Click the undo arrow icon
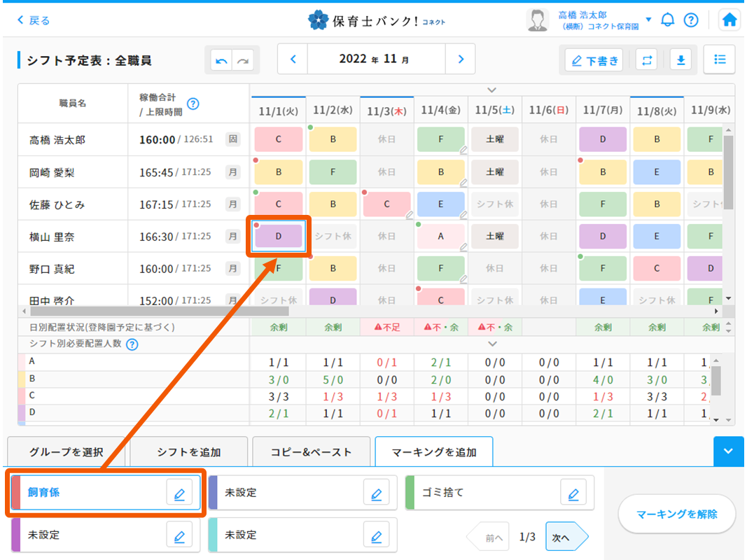 pos(222,61)
